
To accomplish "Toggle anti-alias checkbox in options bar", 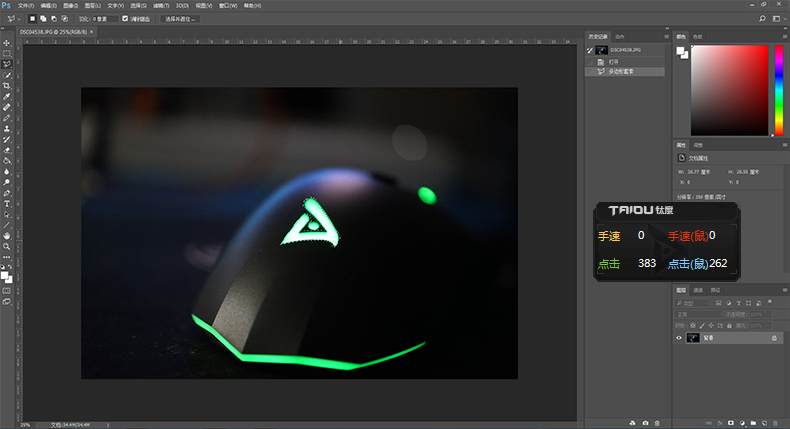I will click(x=125, y=19).
